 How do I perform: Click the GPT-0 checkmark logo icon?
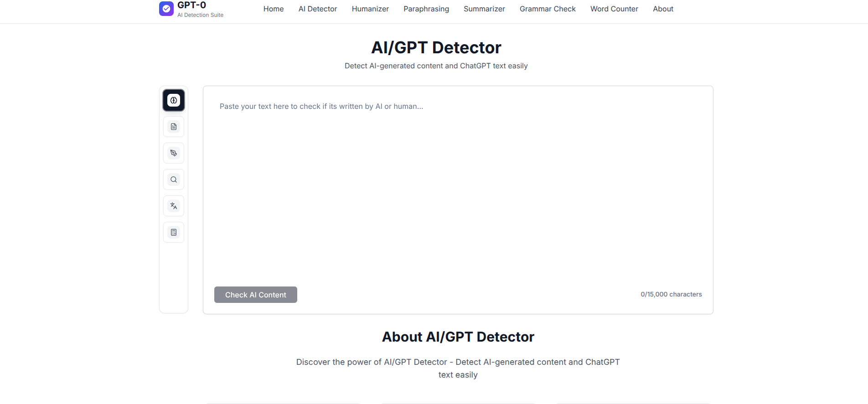tap(166, 8)
